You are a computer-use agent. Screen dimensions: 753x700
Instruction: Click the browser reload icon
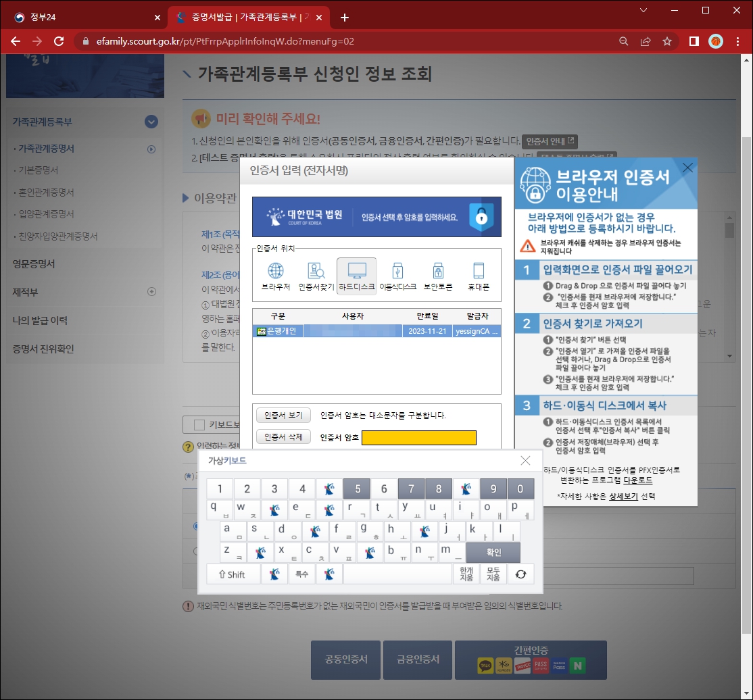(x=59, y=41)
